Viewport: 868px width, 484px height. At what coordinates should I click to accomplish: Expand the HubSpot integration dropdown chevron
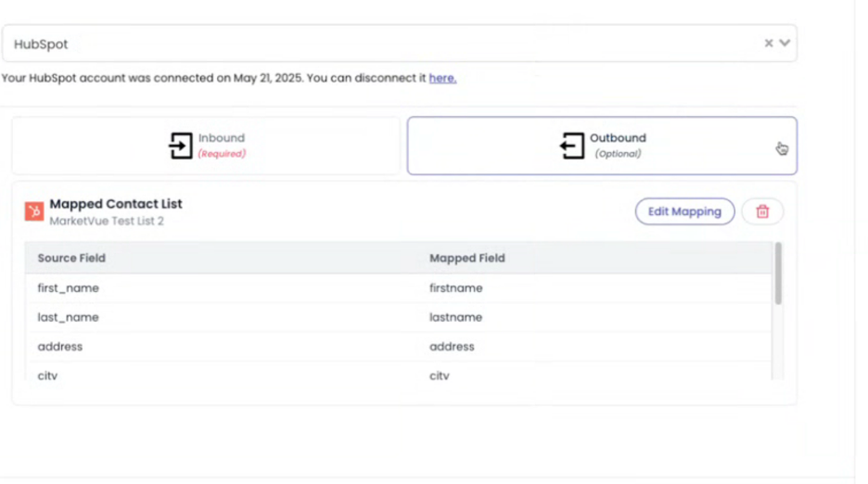click(x=785, y=44)
